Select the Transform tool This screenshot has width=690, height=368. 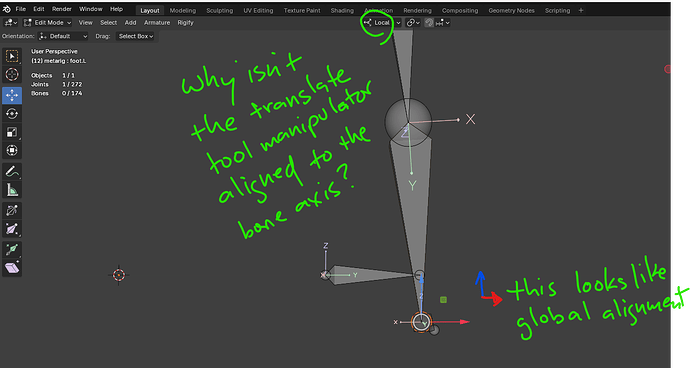(x=12, y=151)
